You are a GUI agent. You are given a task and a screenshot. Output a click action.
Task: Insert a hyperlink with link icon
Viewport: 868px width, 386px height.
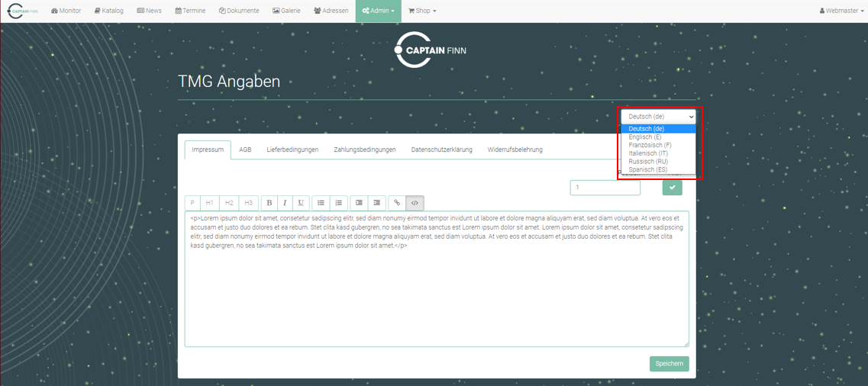coord(397,203)
